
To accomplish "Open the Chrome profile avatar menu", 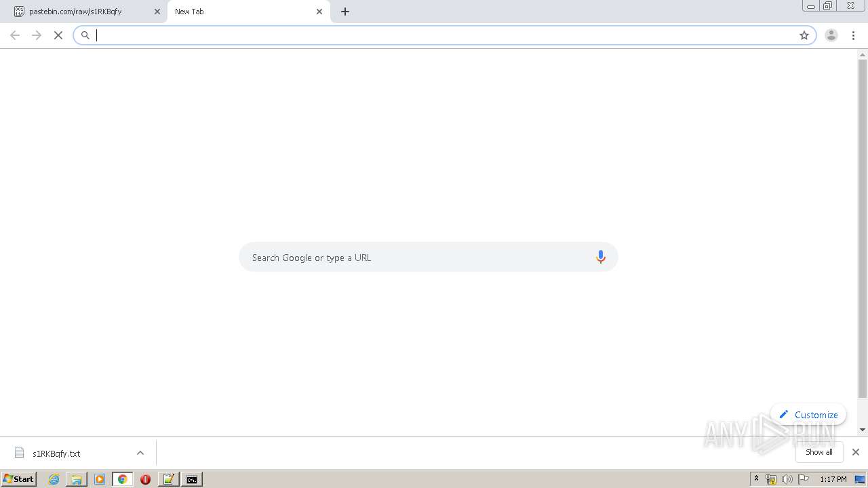I will coord(831,35).
